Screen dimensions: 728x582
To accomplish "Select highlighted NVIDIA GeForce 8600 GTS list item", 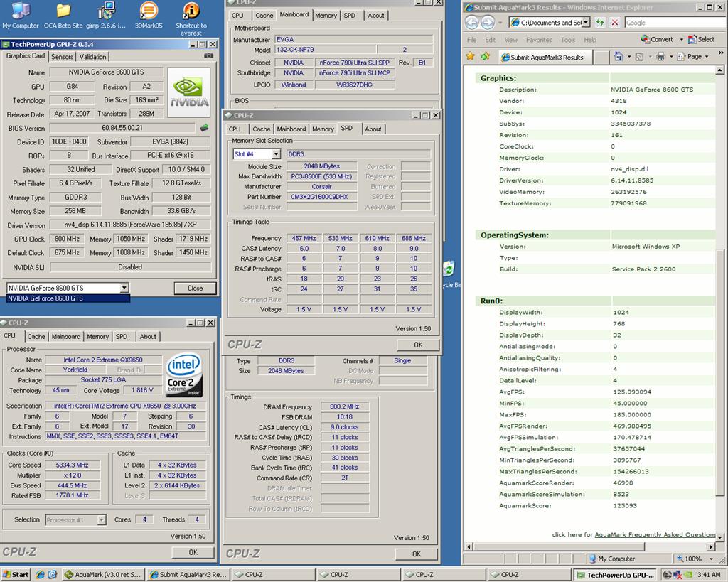I will coord(68,298).
